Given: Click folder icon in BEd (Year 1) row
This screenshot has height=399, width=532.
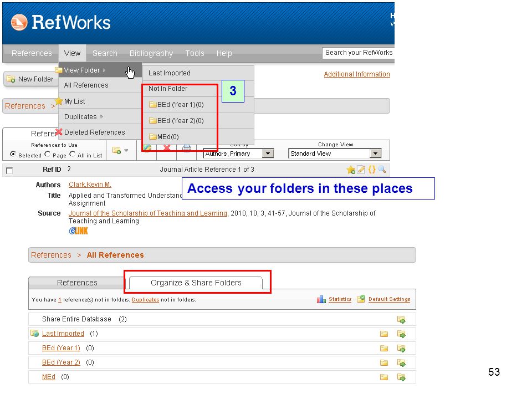Looking at the screenshot, I should coord(384,349).
